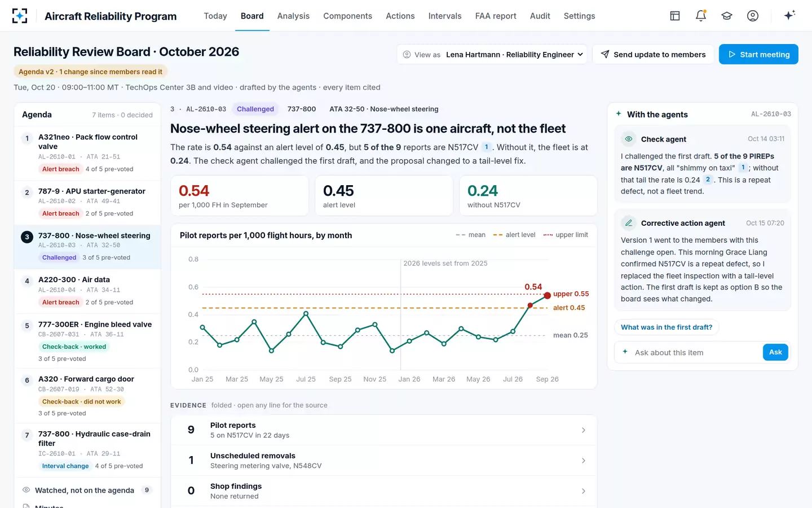Click the Ask button

tap(775, 352)
